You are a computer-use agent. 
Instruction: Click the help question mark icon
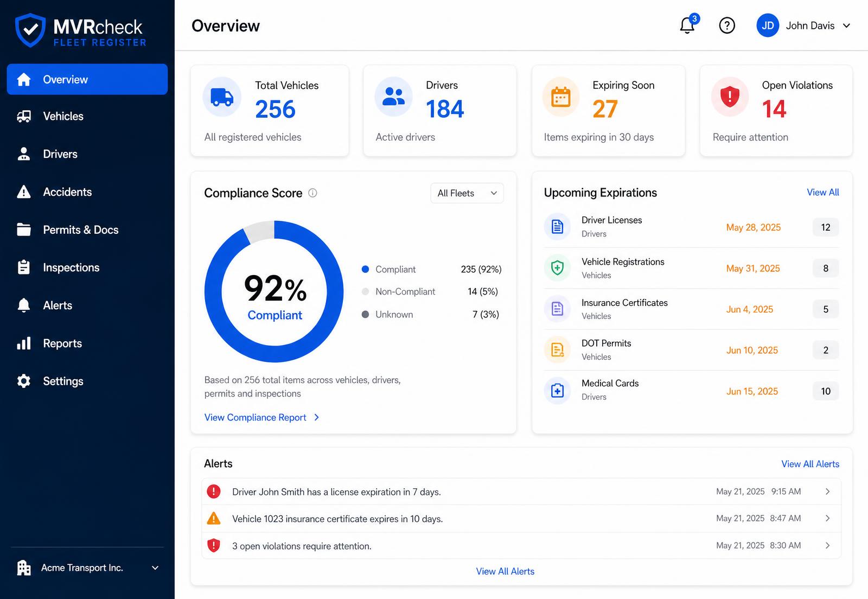coord(727,26)
